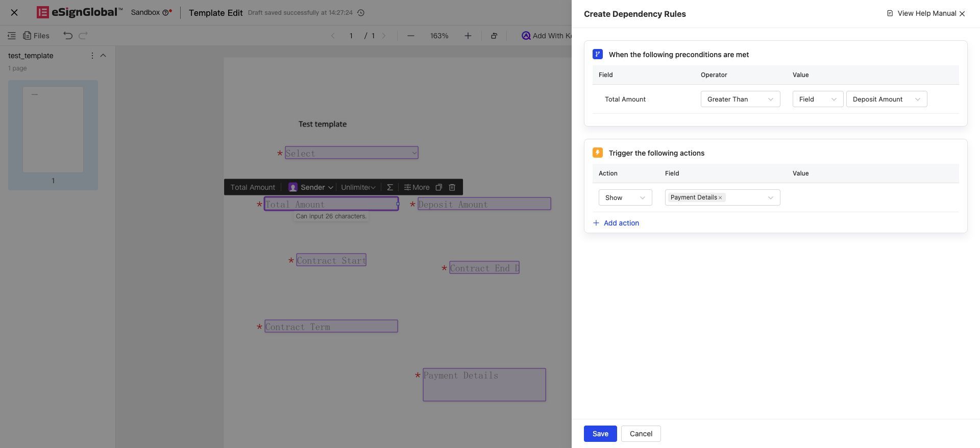The height and width of the screenshot is (448, 980).
Task: Click the rotate page icon
Action: 494,36
